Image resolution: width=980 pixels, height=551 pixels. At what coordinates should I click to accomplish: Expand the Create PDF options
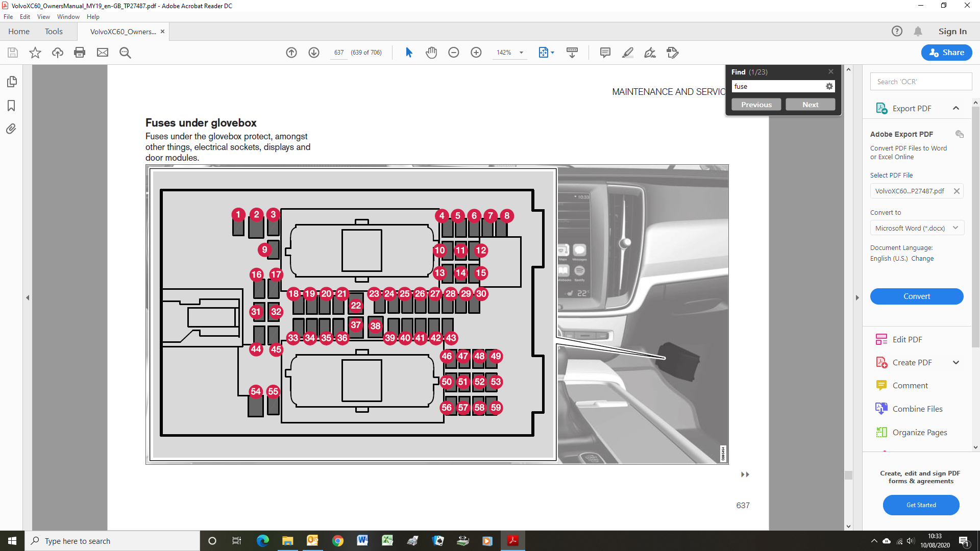point(956,362)
